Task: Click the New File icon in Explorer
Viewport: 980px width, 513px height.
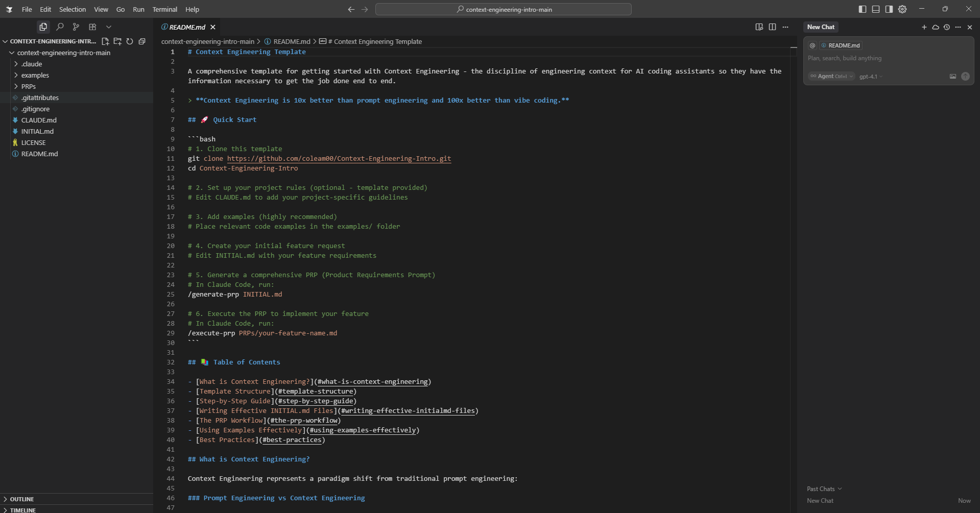Action: pos(105,41)
